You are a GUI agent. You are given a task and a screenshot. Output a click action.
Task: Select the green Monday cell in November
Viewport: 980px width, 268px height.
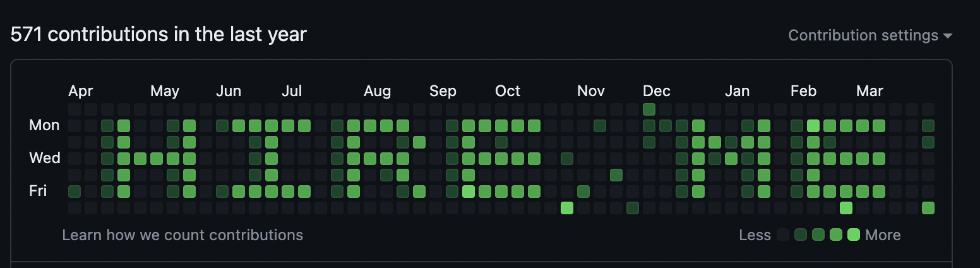coord(600,126)
